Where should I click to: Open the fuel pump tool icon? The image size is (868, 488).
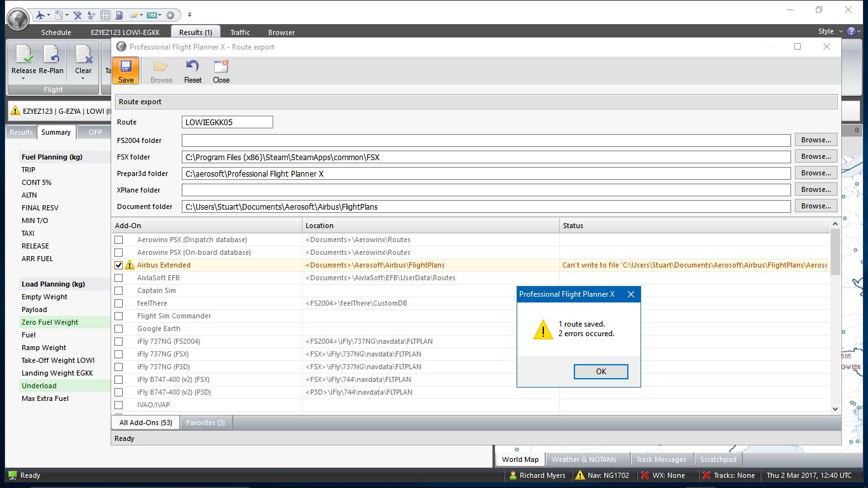point(120,15)
